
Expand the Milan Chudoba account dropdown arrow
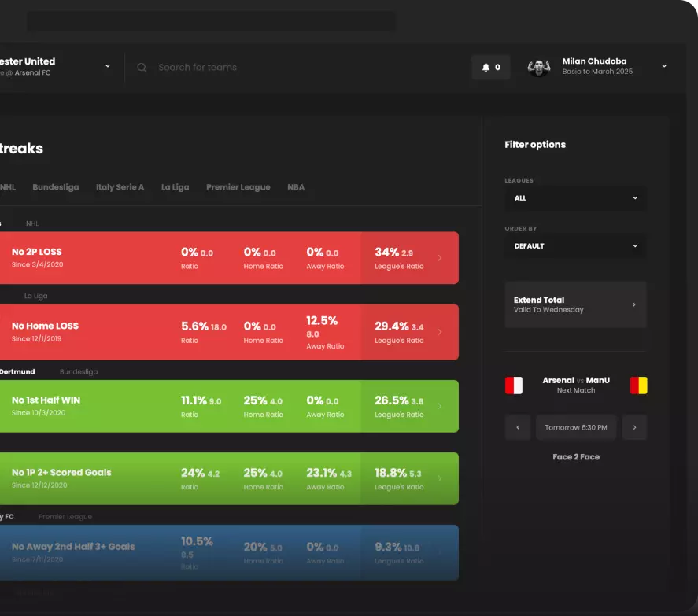[664, 66]
